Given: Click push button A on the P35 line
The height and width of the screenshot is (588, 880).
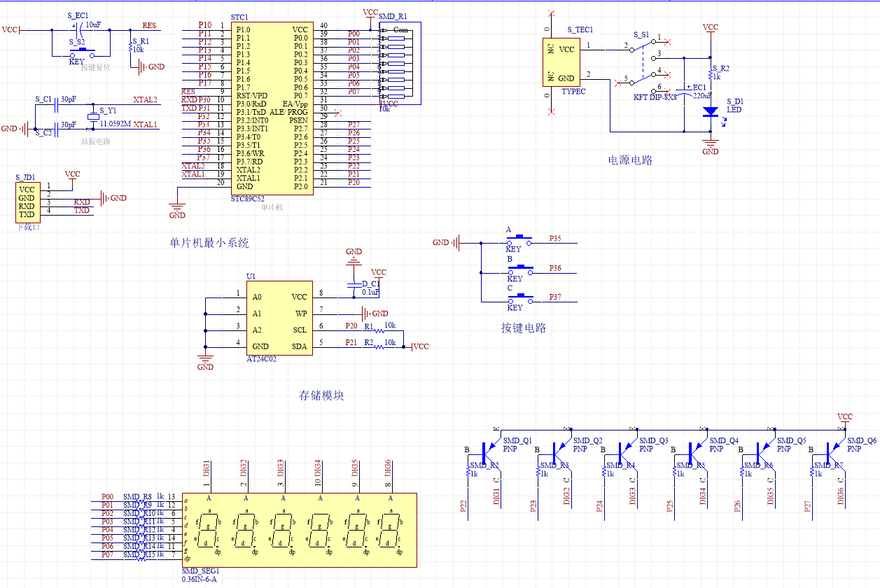Looking at the screenshot, I should click(x=518, y=241).
